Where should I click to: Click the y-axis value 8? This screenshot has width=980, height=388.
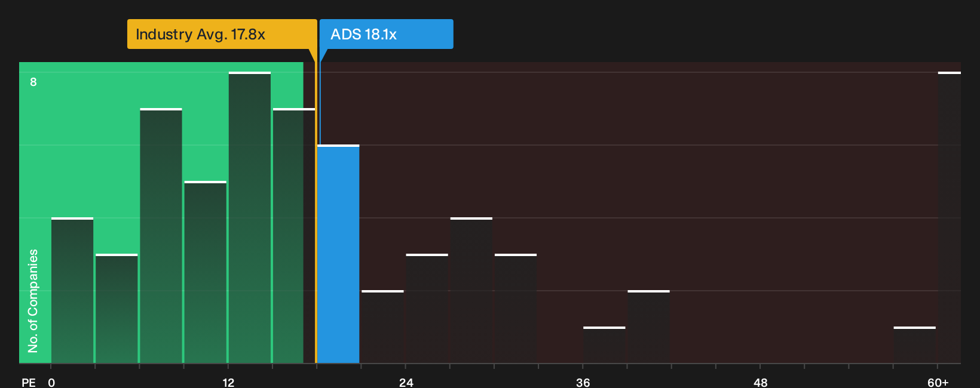(33, 82)
